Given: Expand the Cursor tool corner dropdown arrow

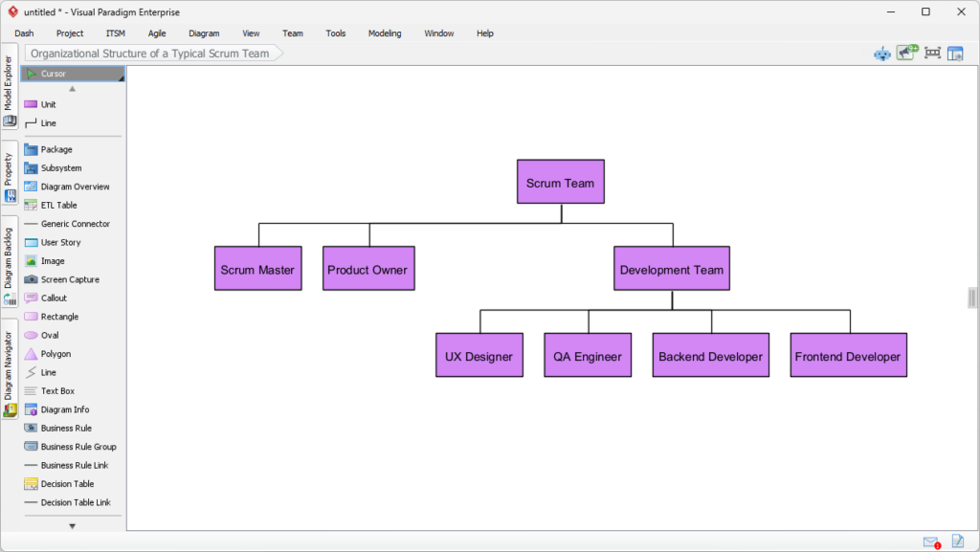Looking at the screenshot, I should click(122, 78).
